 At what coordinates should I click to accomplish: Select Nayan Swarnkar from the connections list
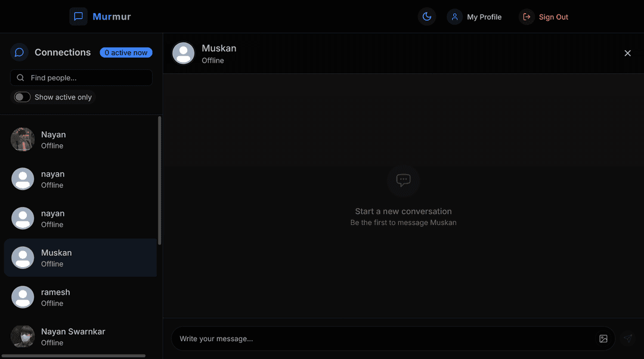(x=80, y=336)
